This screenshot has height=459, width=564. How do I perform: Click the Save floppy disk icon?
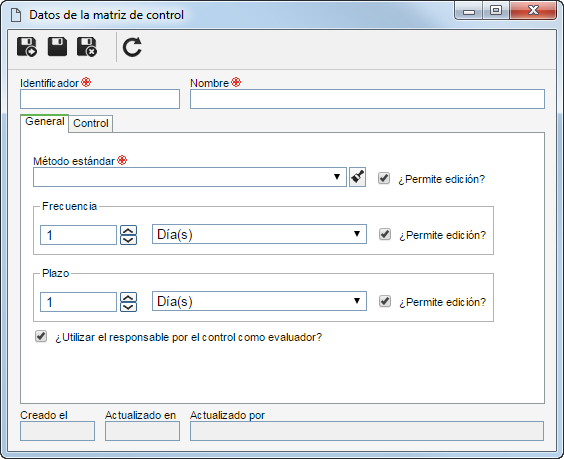coord(57,46)
